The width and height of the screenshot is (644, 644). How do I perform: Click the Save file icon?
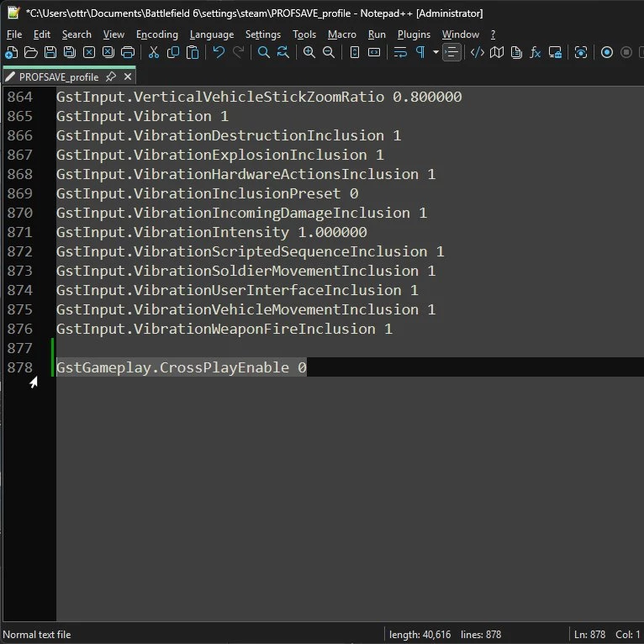pos(50,52)
